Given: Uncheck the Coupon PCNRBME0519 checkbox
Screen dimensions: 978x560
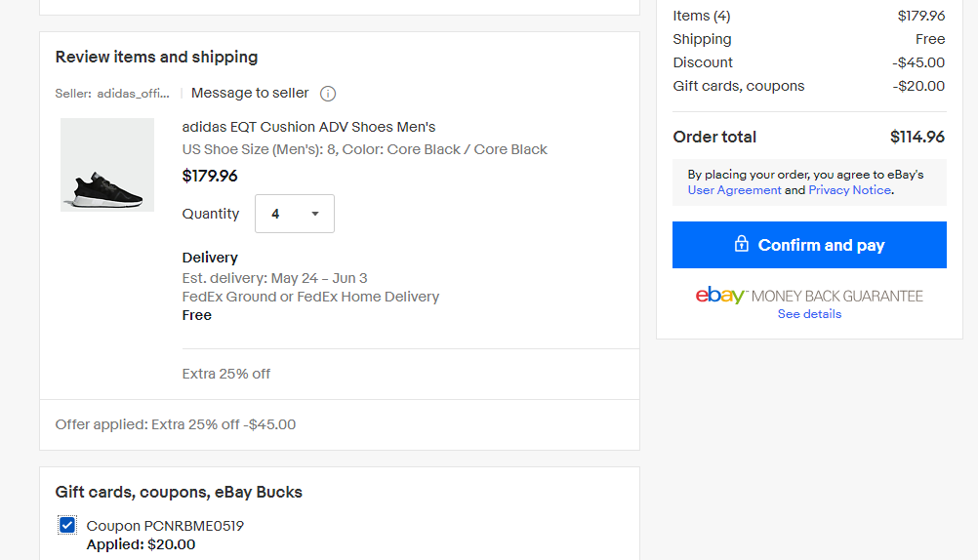Looking at the screenshot, I should click(67, 525).
